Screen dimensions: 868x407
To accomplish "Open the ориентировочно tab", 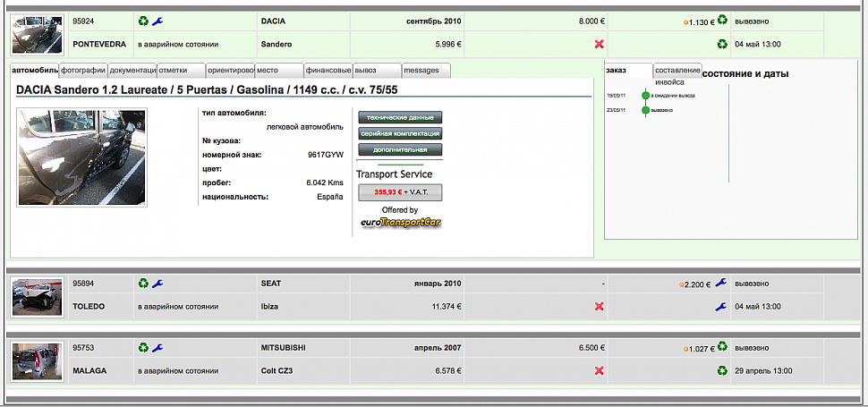I will click(230, 71).
